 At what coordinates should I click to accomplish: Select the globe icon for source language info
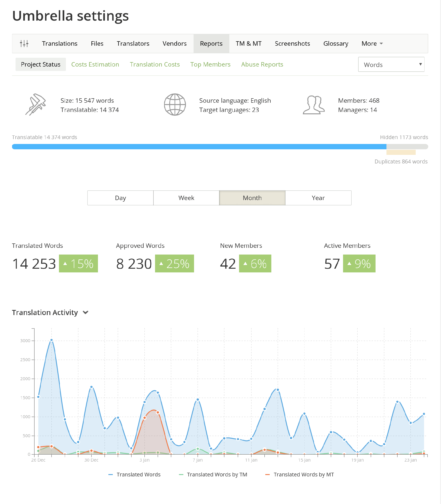point(175,104)
